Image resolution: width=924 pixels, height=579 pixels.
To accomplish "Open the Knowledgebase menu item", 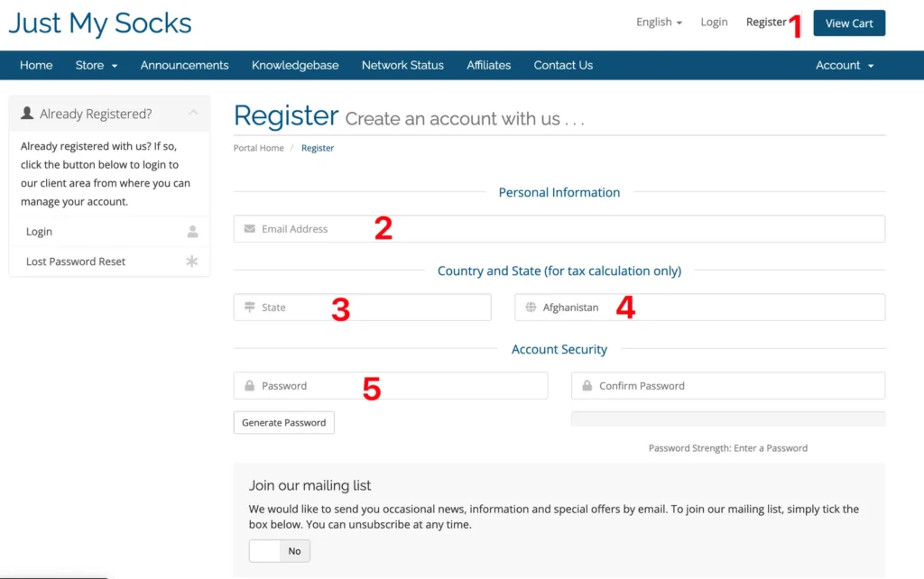I will 295,65.
